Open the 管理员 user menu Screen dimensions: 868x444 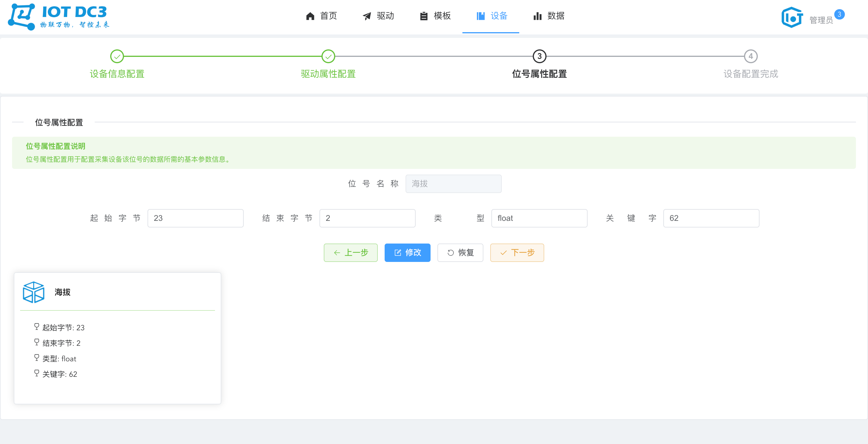821,20
